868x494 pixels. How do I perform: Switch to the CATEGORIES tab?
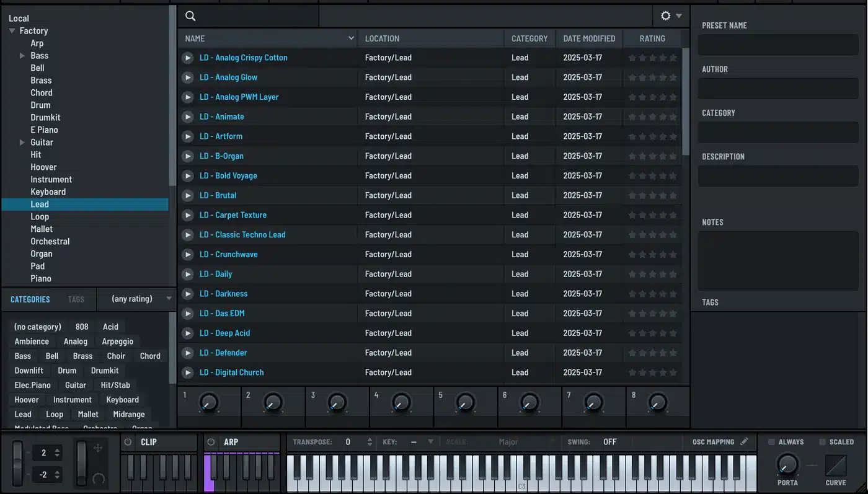(x=30, y=299)
